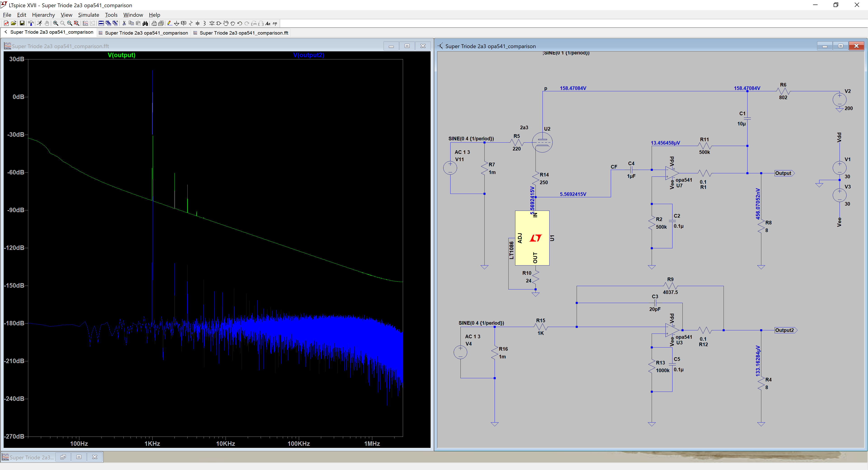Screen dimensions: 868x470
Task: Click the 13.456458µV voltage label
Action: click(665, 143)
